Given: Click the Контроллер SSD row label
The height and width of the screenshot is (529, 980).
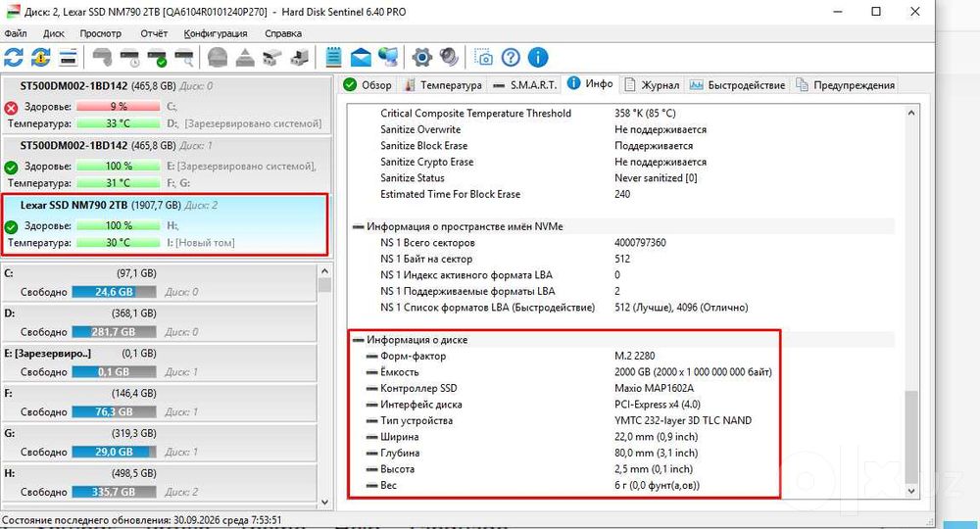Looking at the screenshot, I should [418, 389].
